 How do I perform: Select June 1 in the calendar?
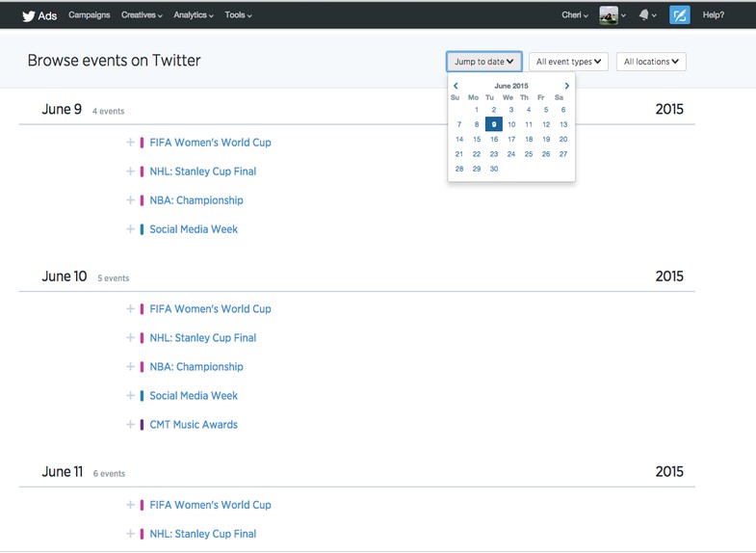pyautogui.click(x=477, y=110)
